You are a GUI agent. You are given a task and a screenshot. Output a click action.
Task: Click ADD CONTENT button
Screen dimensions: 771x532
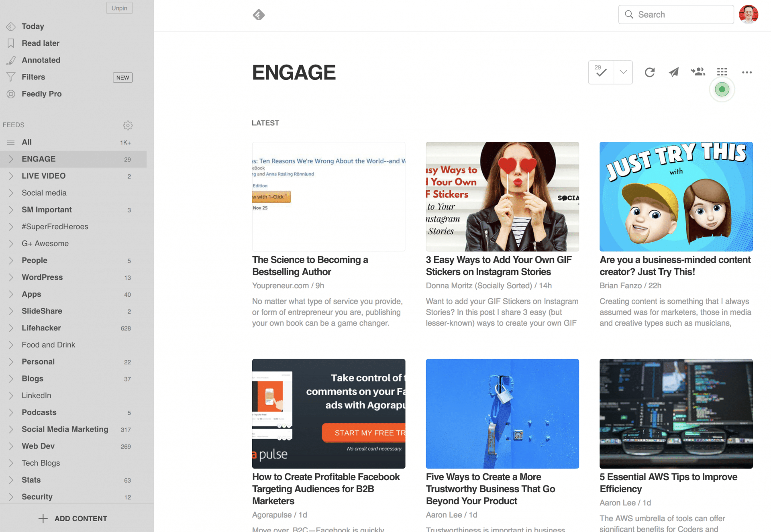coord(73,518)
